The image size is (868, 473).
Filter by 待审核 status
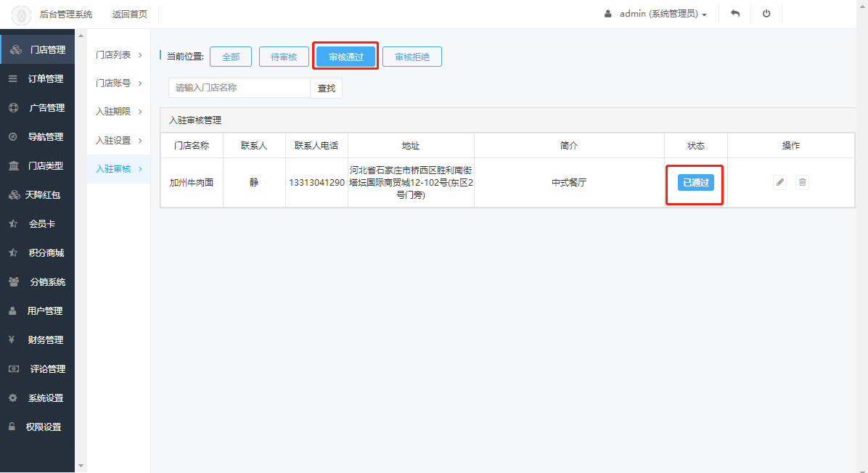click(284, 57)
